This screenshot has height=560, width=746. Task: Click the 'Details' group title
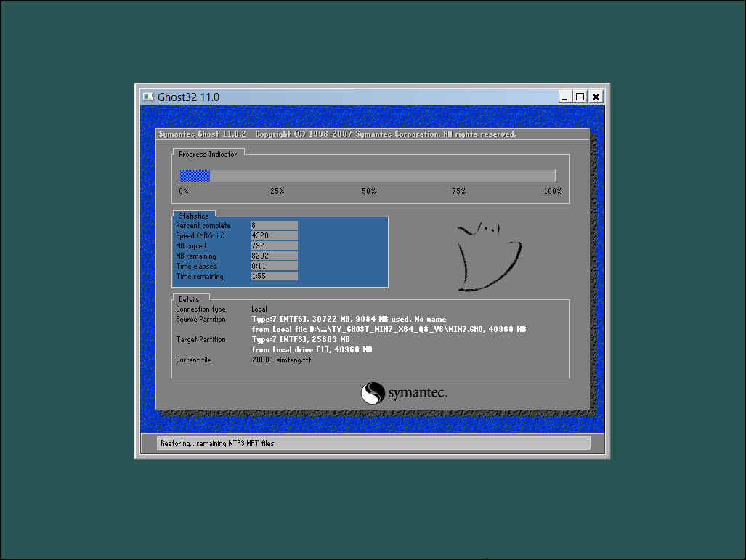[189, 299]
